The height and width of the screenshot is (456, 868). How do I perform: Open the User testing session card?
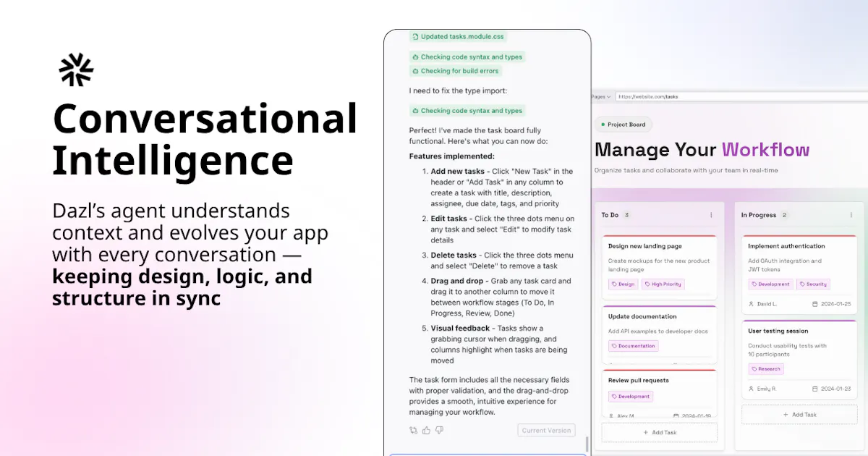tap(799, 359)
